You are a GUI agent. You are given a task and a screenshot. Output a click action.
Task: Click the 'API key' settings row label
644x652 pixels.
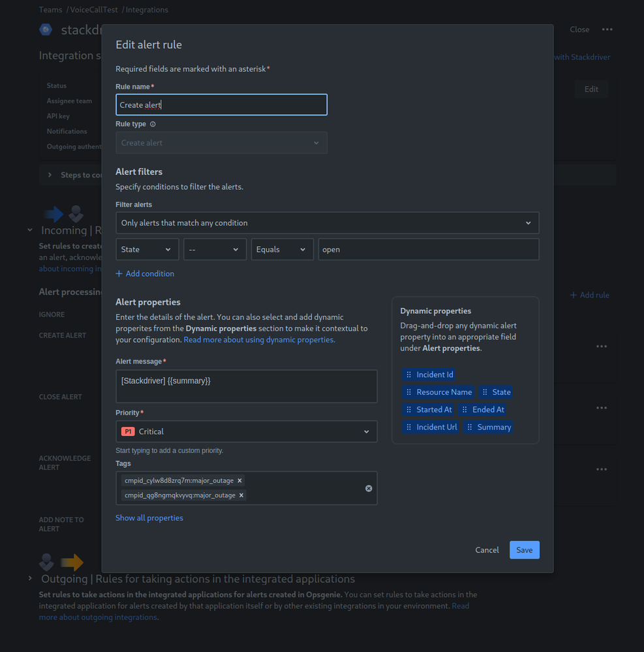[x=58, y=116]
